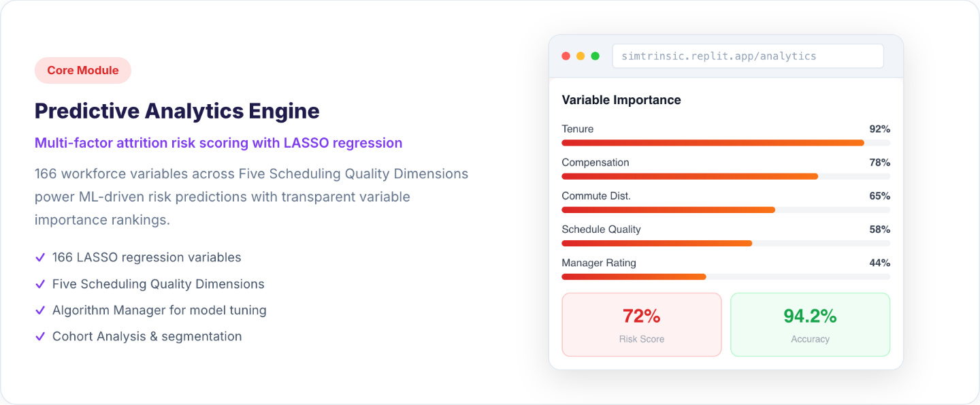This screenshot has height=405, width=980.
Task: Click the red browser traffic light dot
Action: 566,56
